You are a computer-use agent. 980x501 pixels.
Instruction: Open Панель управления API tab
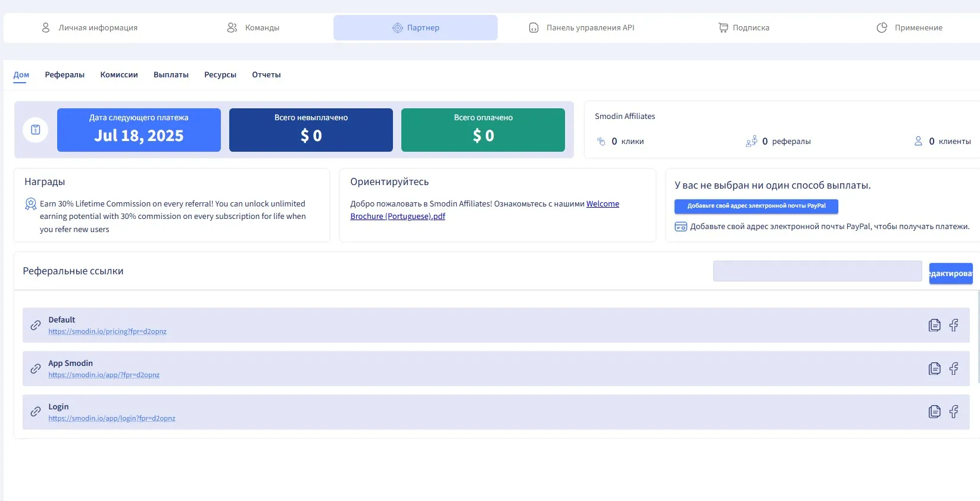click(582, 28)
